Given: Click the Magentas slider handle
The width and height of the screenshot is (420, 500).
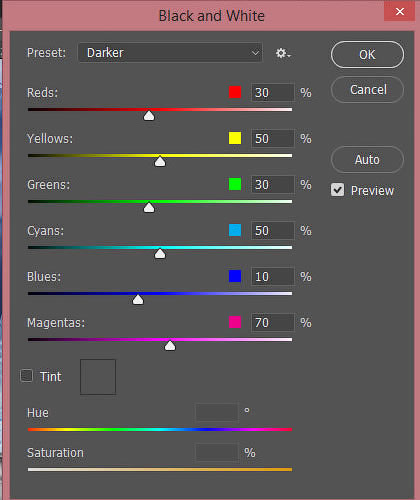Looking at the screenshot, I should (170, 346).
